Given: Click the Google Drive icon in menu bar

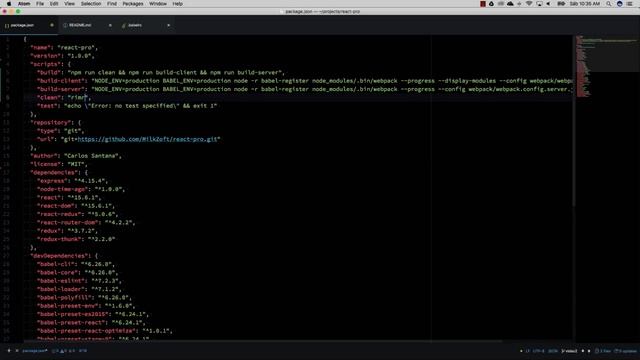Looking at the screenshot, I should coord(491,4).
